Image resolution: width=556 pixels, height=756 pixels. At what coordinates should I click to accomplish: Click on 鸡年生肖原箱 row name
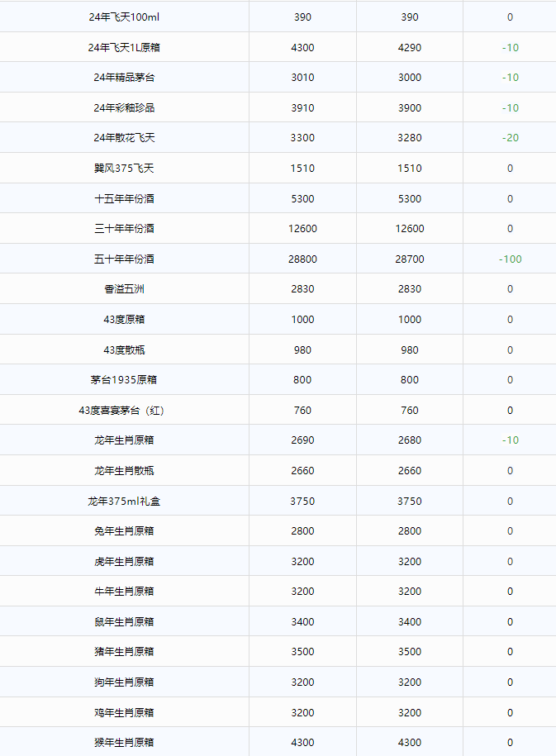point(124,712)
